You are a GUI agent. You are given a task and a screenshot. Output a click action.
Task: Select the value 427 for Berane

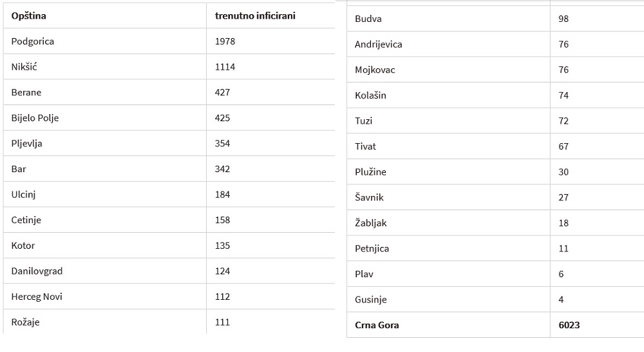tap(222, 93)
